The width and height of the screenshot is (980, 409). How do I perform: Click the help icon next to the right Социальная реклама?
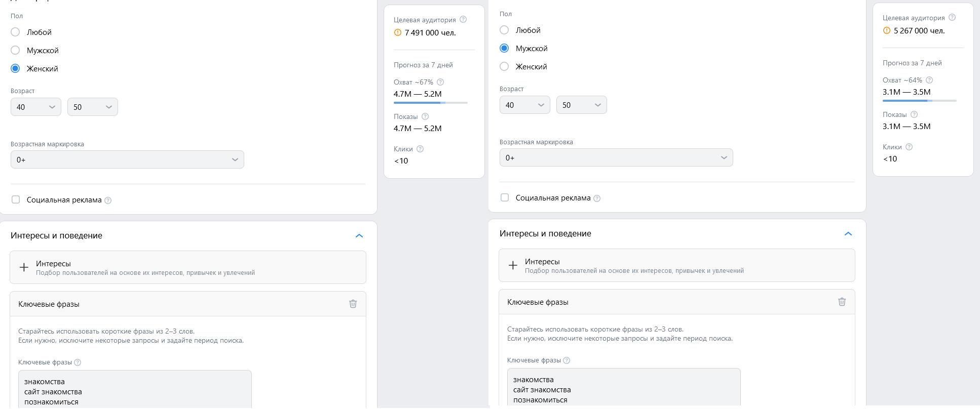597,198
